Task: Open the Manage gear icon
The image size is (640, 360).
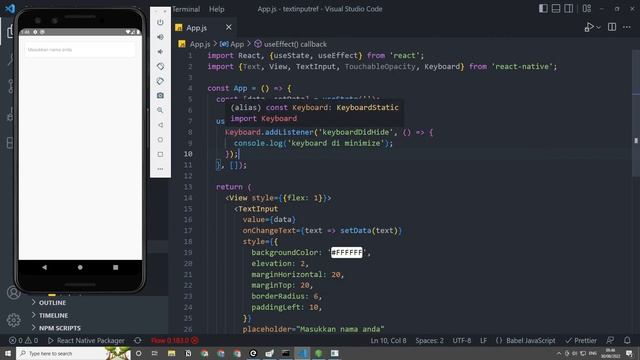Action: tap(13, 320)
